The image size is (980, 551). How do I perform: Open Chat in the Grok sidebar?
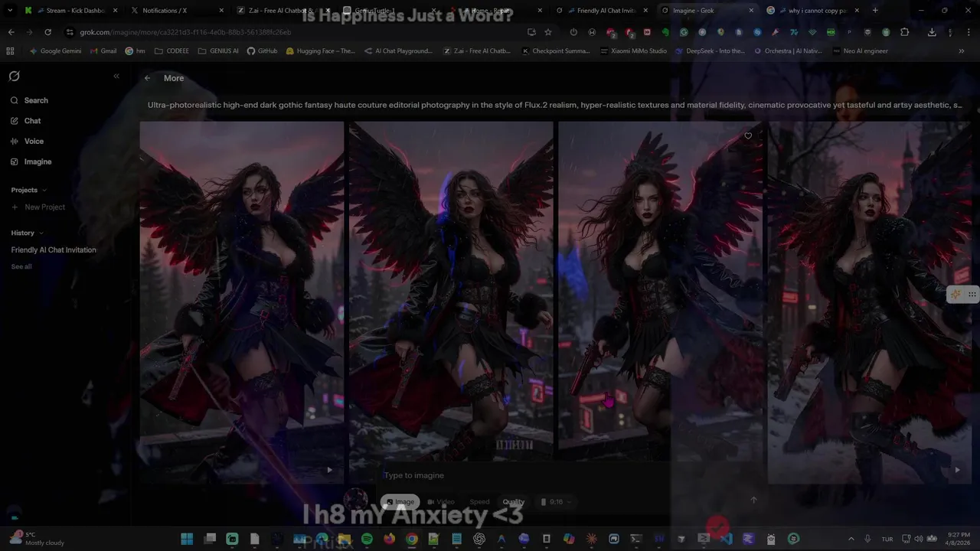26,121
